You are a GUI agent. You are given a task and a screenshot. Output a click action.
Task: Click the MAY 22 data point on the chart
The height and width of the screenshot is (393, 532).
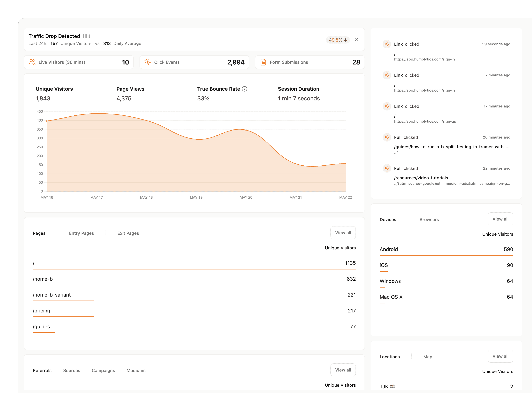click(x=345, y=163)
